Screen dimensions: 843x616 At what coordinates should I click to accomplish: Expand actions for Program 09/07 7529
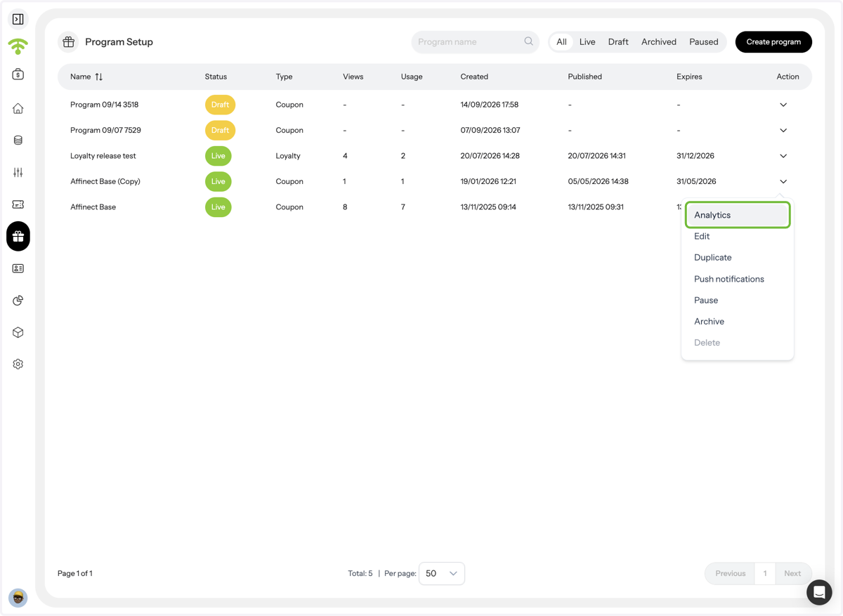click(783, 131)
